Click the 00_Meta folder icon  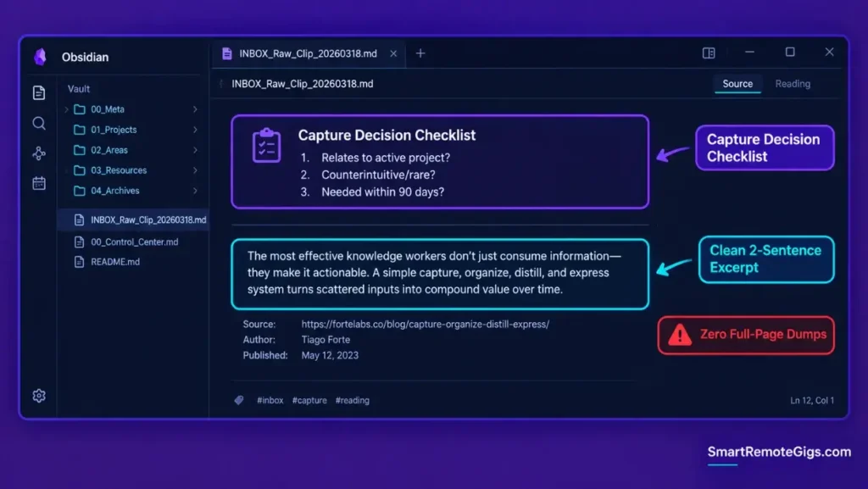[80, 109]
